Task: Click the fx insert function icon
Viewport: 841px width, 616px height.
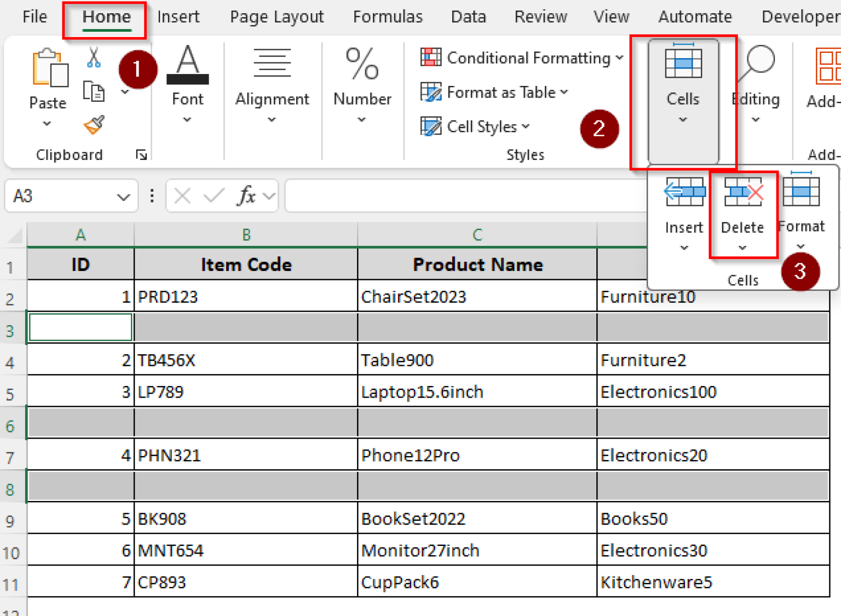Action: tap(246, 195)
